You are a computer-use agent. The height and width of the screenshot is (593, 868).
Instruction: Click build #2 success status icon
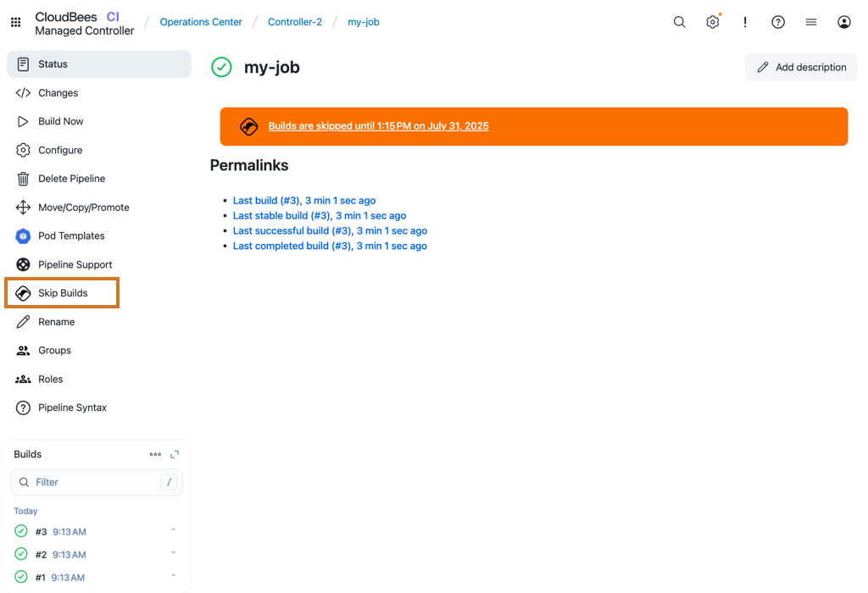pos(21,554)
